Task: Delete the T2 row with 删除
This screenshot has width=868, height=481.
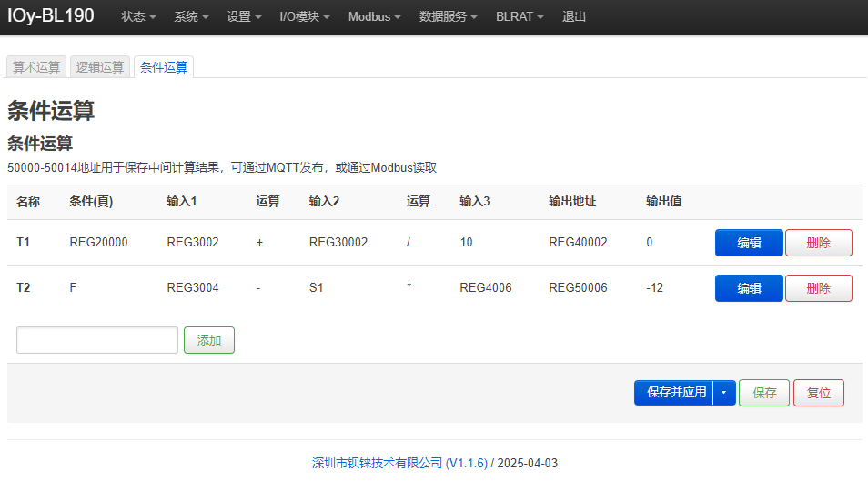Action: [x=818, y=288]
